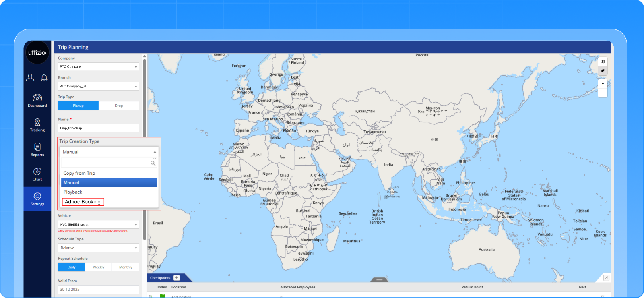The width and height of the screenshot is (644, 298).
Task: Open the Reports section
Action: tap(37, 149)
